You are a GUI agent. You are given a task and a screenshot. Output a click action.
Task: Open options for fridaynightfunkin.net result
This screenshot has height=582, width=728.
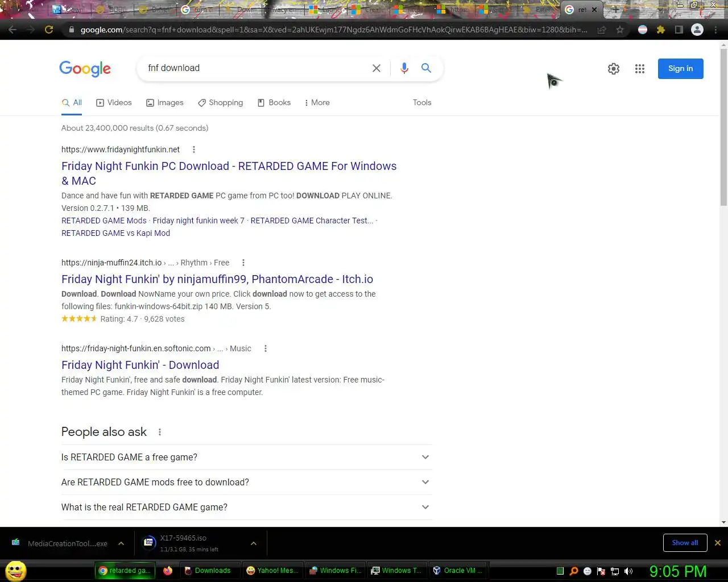pos(194,149)
